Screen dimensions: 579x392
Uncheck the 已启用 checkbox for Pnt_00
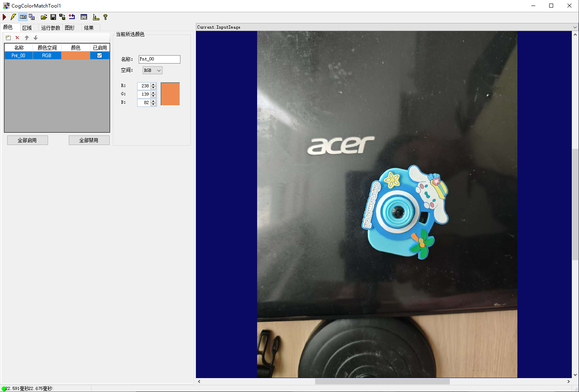click(100, 56)
